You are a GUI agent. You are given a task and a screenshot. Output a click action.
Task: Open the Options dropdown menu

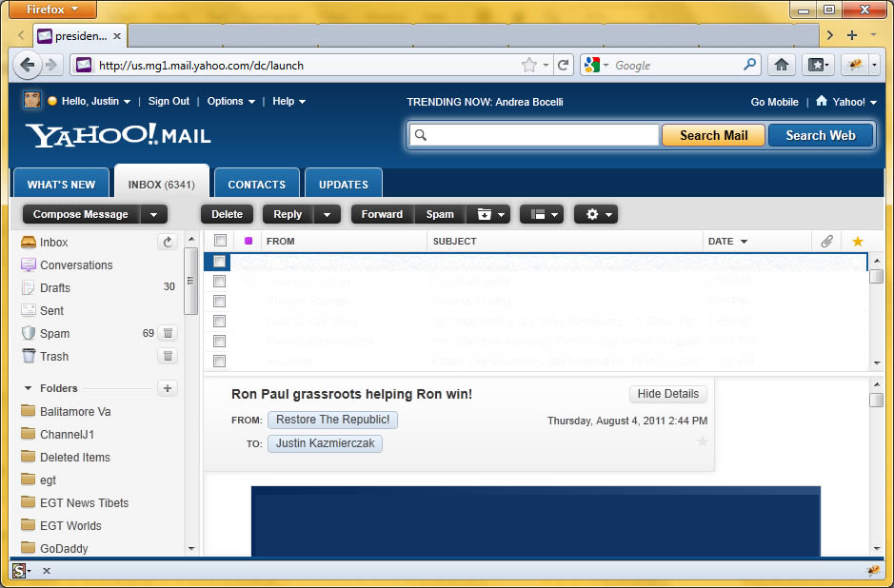pos(231,102)
